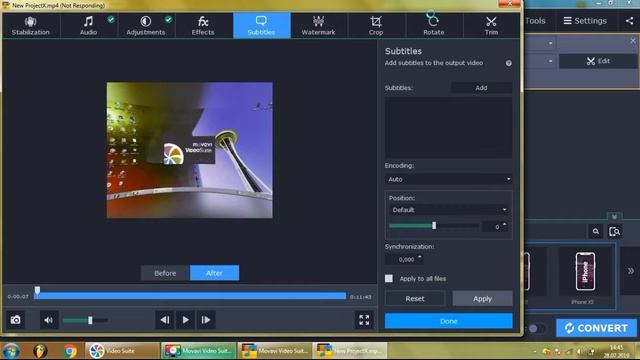The width and height of the screenshot is (640, 360).
Task: Play the video preview
Action: [x=185, y=320]
